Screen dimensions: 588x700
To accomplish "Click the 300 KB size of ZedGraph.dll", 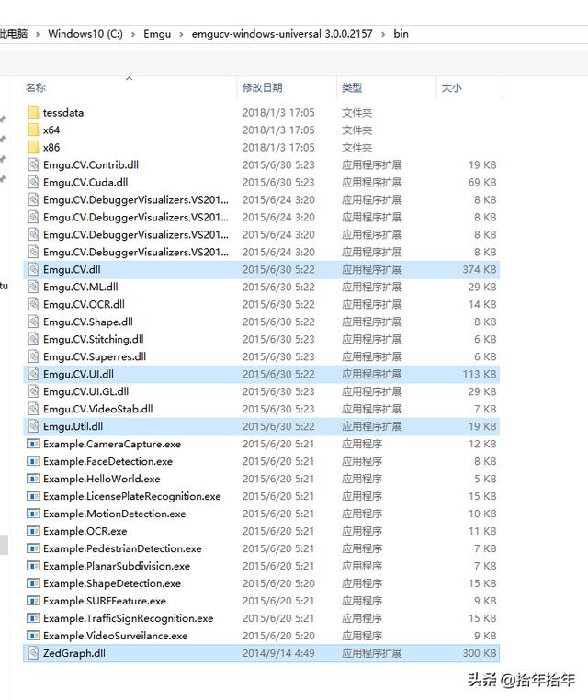I will [x=480, y=652].
